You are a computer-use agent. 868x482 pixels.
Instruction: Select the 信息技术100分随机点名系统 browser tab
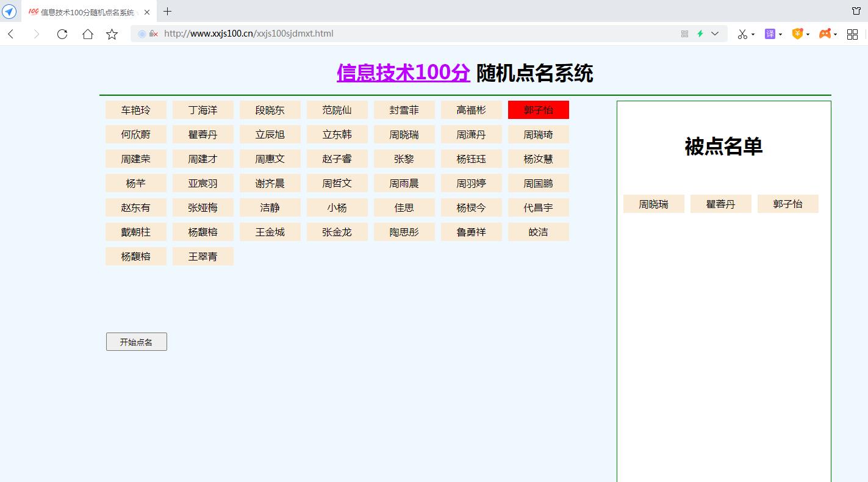(x=89, y=12)
